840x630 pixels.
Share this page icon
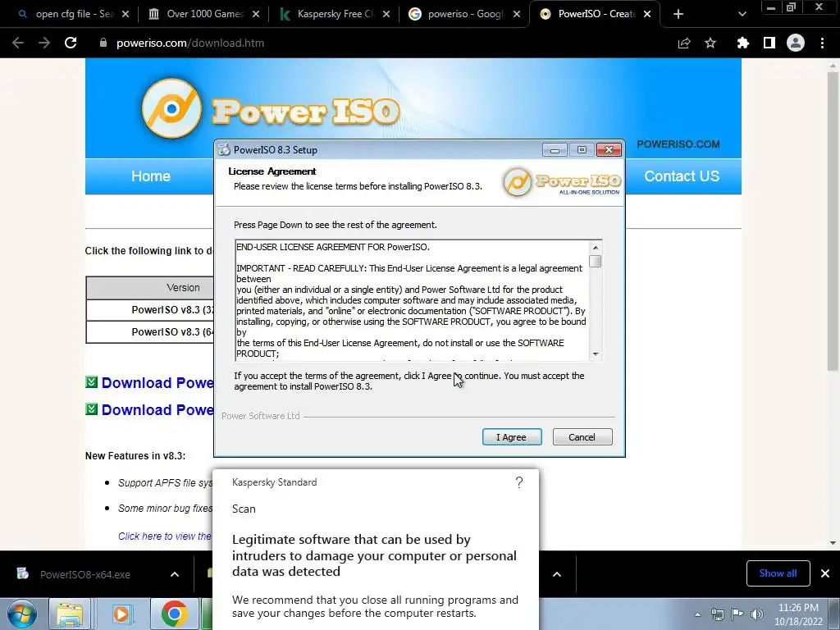click(684, 43)
